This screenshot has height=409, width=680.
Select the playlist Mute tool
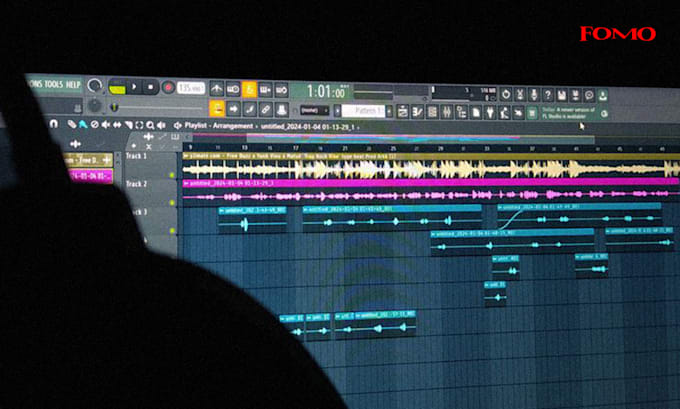pyautogui.click(x=105, y=125)
